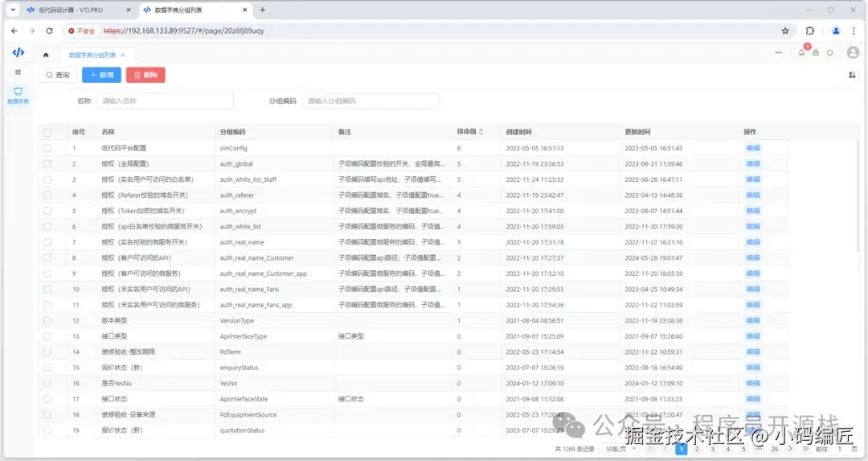The width and height of the screenshot is (868, 461).
Task: Close the 数据字典分组列表 page tab
Action: (x=123, y=55)
